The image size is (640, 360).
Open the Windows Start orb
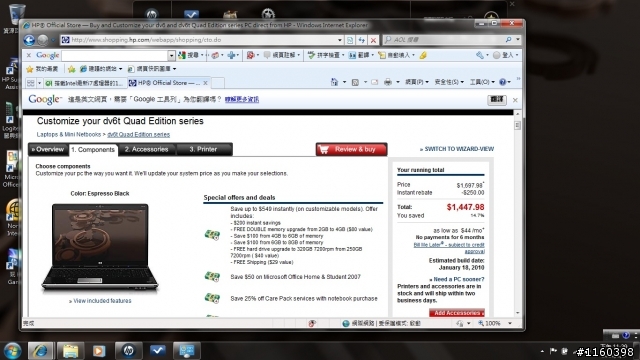click(12, 351)
